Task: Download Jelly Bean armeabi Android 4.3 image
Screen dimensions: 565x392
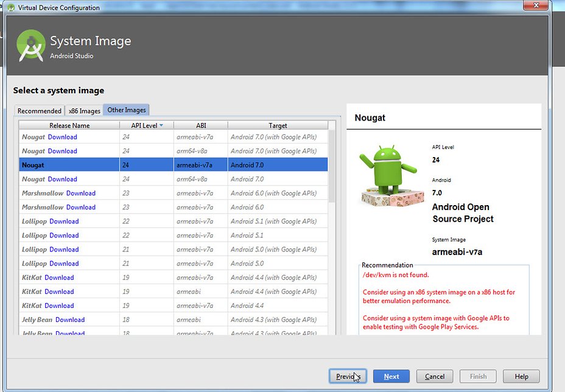Action: tap(70, 320)
